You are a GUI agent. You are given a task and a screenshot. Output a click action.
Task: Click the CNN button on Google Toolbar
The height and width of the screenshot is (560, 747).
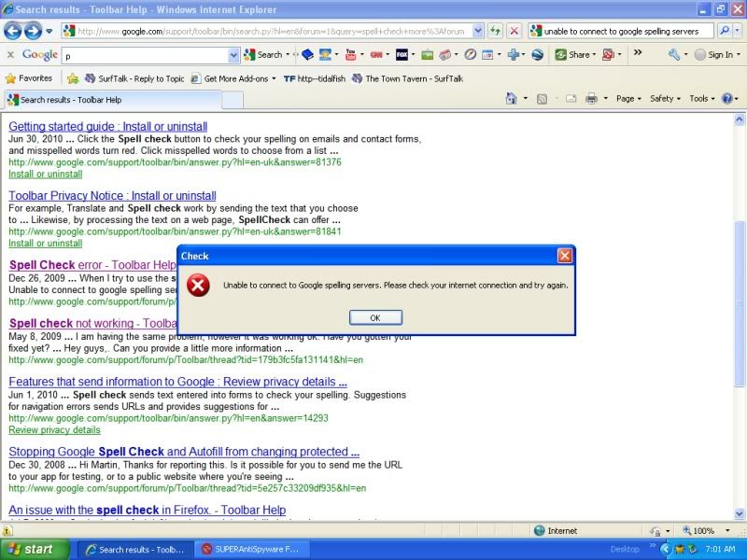(x=376, y=55)
